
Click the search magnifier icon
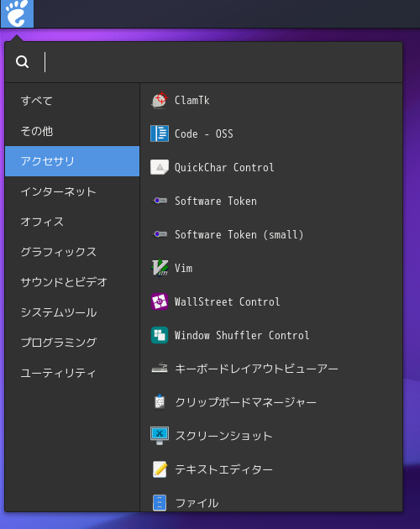click(x=23, y=62)
